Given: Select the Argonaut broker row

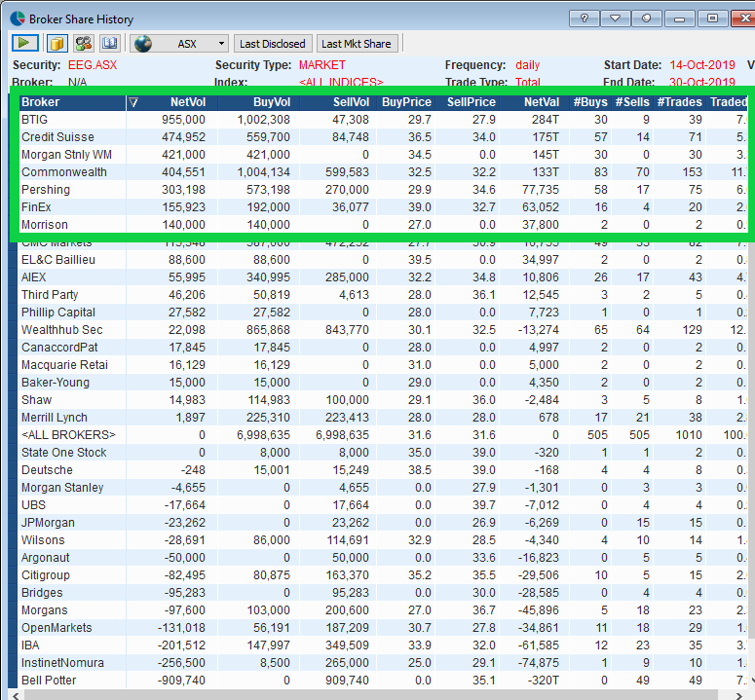Looking at the screenshot, I should [383, 558].
